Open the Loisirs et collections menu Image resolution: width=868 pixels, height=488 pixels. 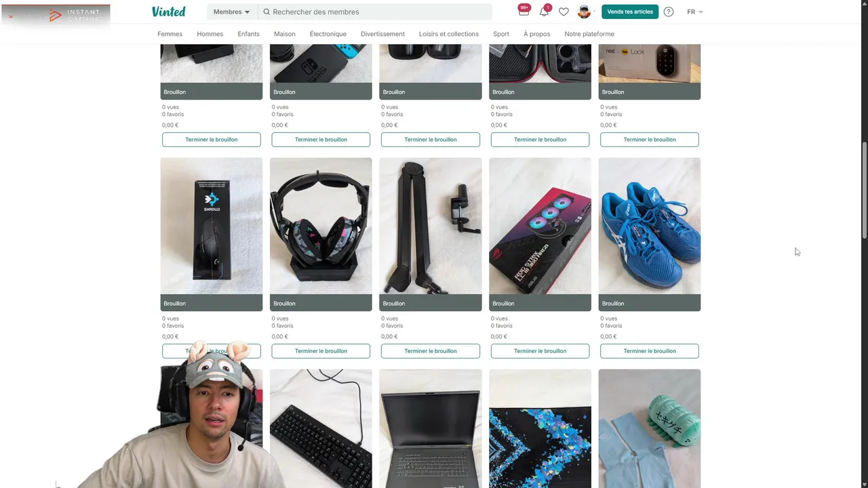click(x=448, y=34)
